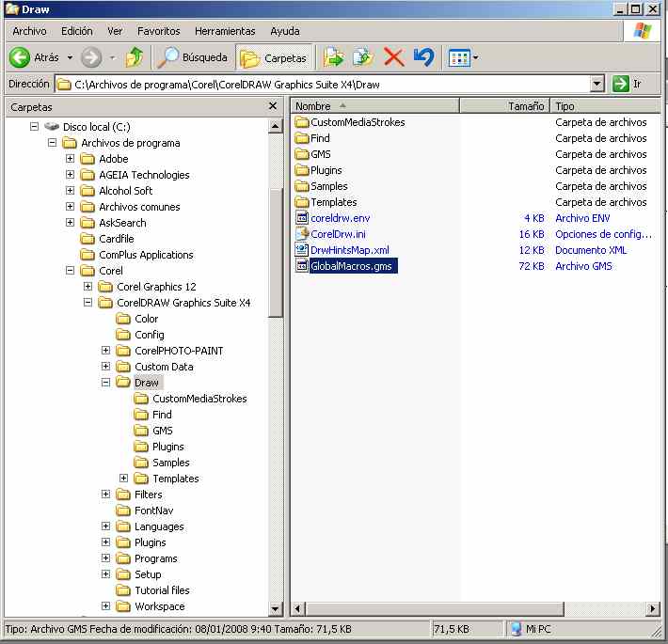Click the Ir go button
The height and width of the screenshot is (644, 668).
pyautogui.click(x=628, y=84)
